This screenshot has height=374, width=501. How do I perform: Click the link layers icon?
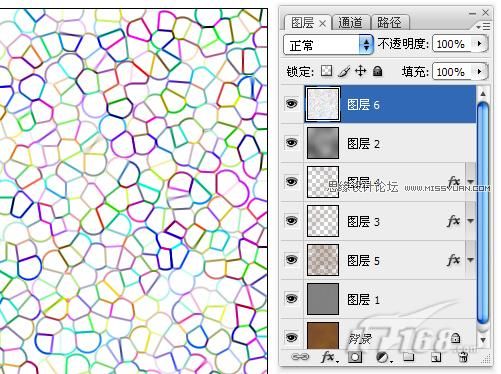pyautogui.click(x=300, y=357)
